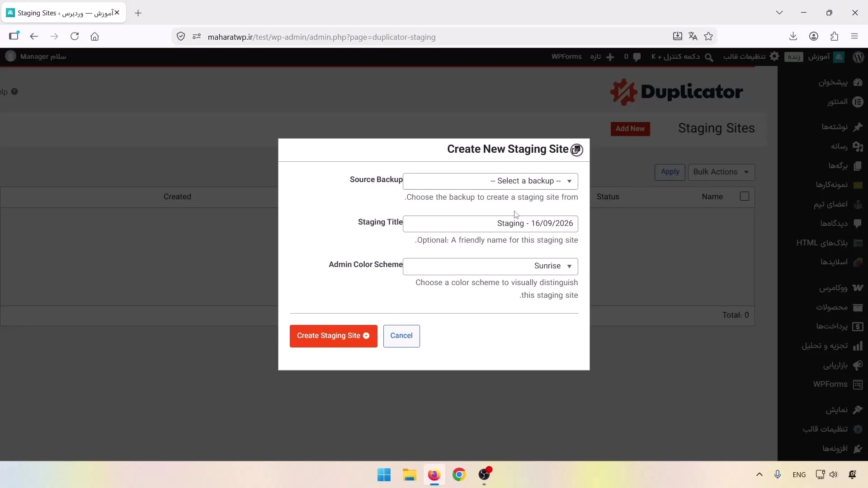The height and width of the screenshot is (488, 868).
Task: Toggle the select-all checkbox in table header
Action: click(x=745, y=197)
